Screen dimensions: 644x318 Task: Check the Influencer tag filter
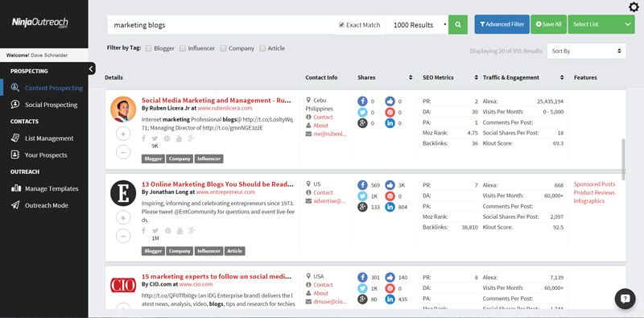[x=183, y=48]
